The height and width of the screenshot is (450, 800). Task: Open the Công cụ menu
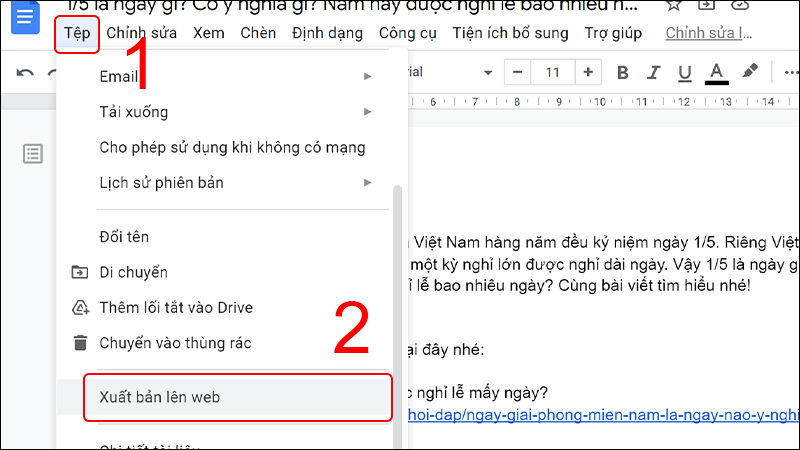click(408, 33)
